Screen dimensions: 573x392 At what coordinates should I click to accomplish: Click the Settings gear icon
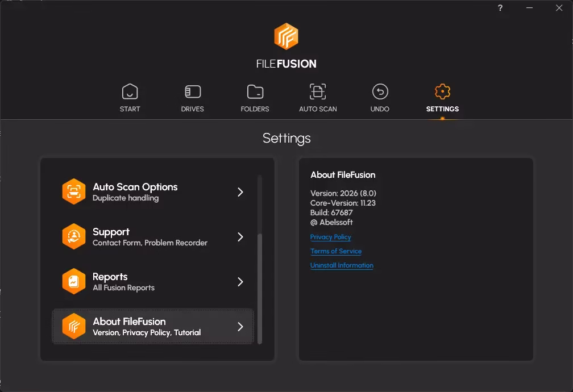pos(442,91)
